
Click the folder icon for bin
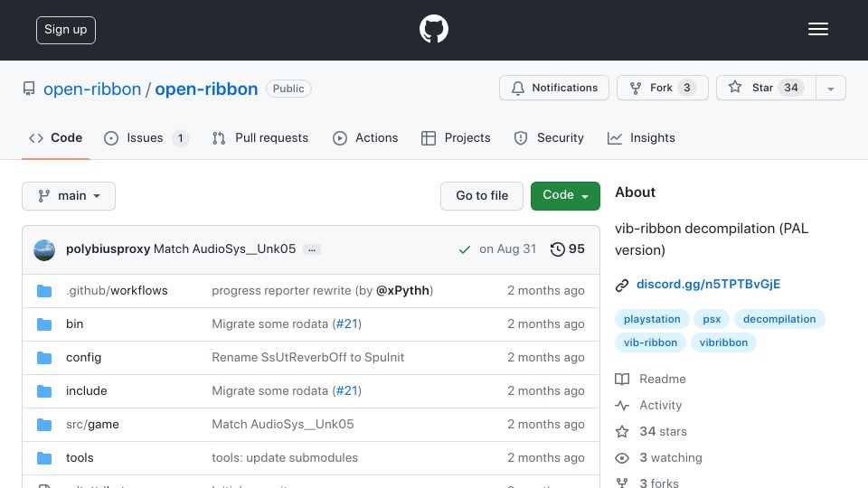click(x=44, y=324)
